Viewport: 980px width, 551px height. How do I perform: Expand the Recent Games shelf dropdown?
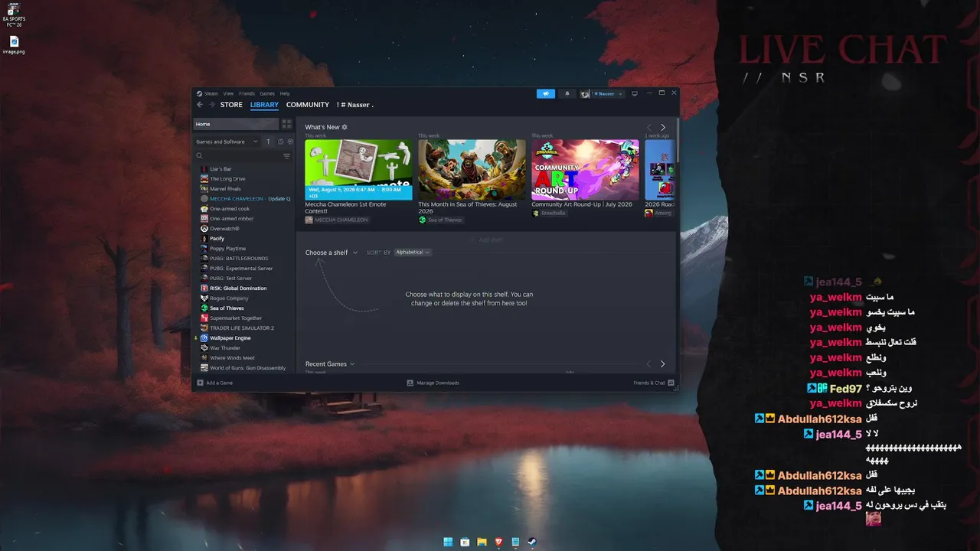pyautogui.click(x=330, y=364)
